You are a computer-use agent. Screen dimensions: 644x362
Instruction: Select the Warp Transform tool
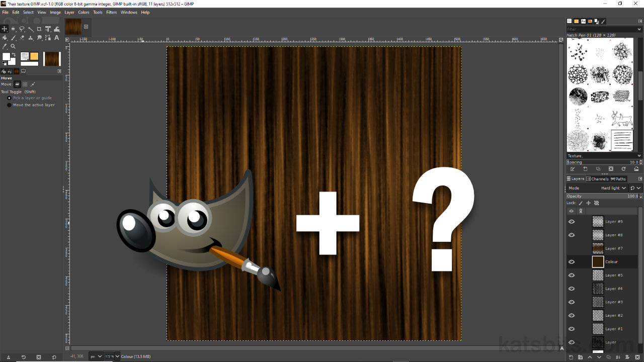click(56, 29)
